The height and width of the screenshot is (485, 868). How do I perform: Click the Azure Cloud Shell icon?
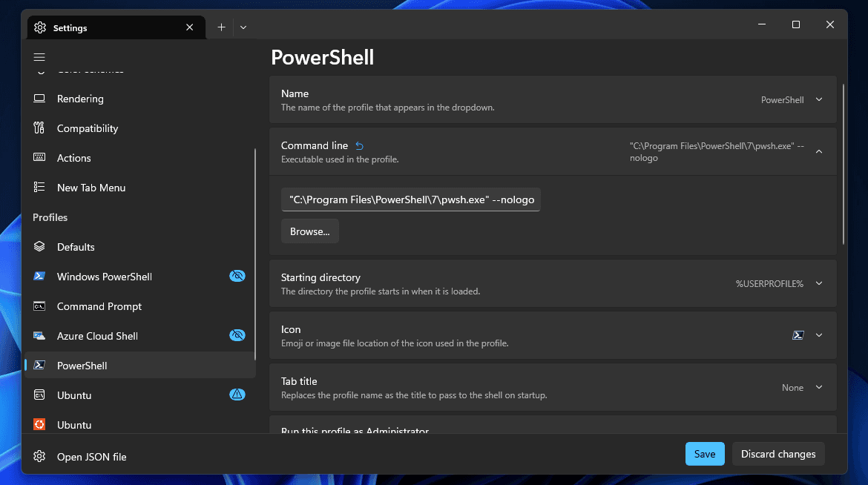39,335
